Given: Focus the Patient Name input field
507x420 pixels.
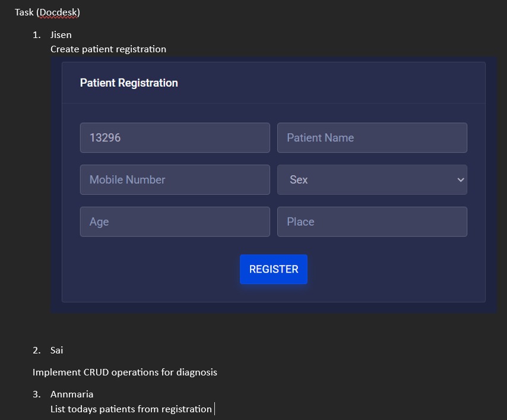Looking at the screenshot, I should tap(372, 138).
